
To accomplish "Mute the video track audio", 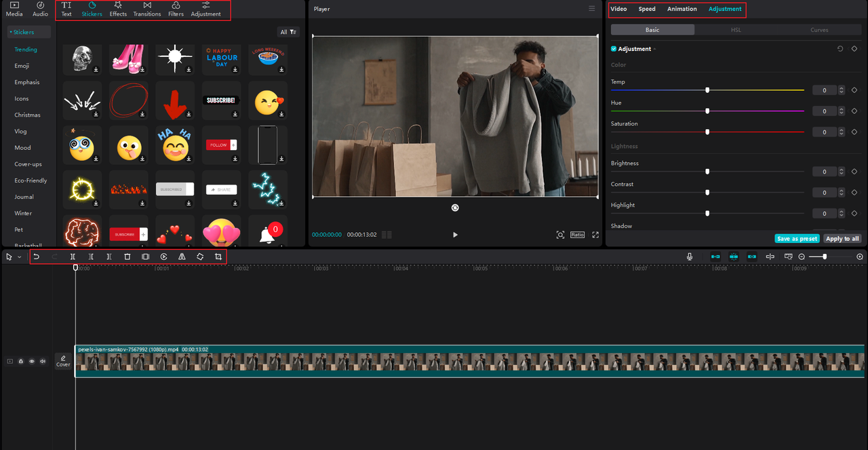I will [42, 361].
